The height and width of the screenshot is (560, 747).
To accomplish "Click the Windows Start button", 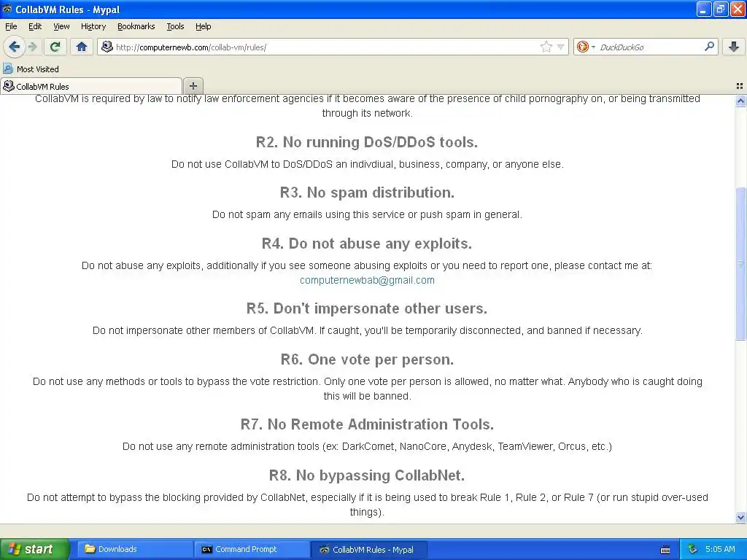I will [x=34, y=549].
